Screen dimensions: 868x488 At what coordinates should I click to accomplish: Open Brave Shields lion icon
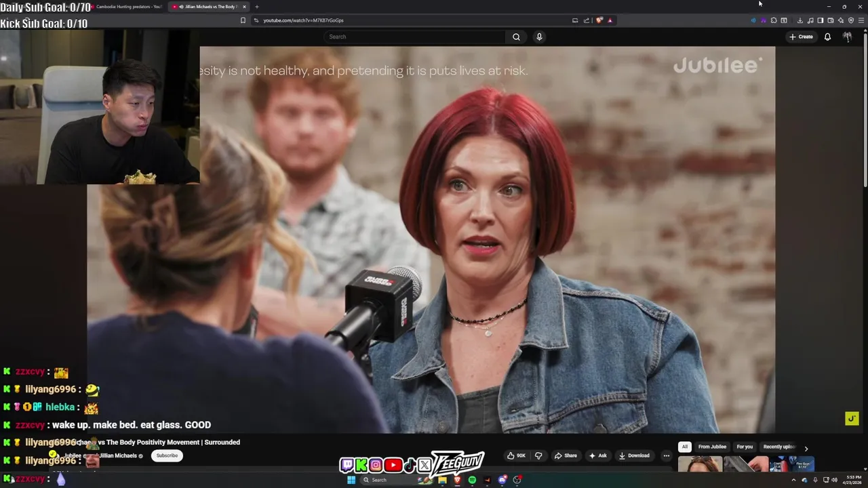(599, 20)
